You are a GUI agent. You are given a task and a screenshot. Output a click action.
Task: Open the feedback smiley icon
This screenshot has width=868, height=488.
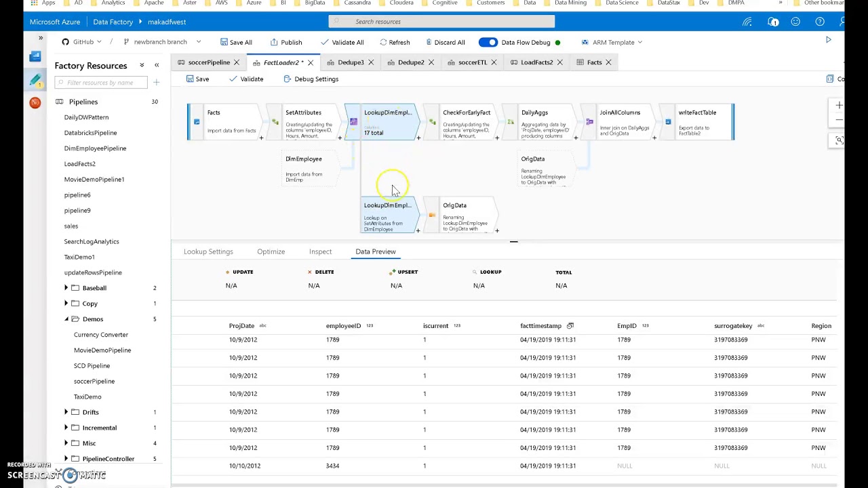(x=795, y=22)
